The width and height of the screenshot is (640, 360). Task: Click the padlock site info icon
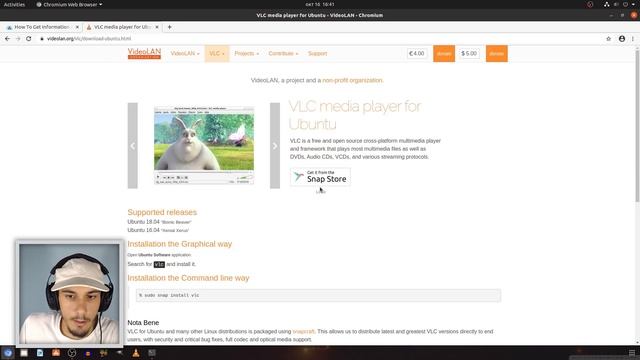pos(42,39)
